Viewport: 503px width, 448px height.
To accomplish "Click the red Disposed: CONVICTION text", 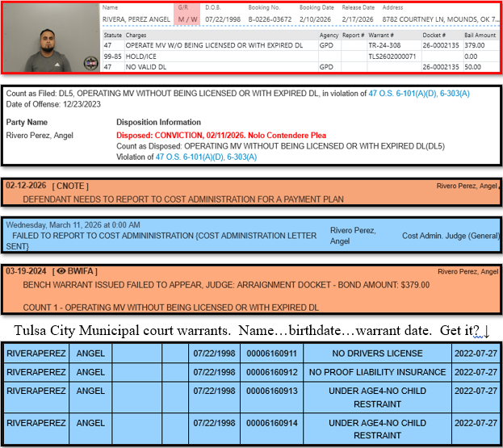I will [221, 136].
